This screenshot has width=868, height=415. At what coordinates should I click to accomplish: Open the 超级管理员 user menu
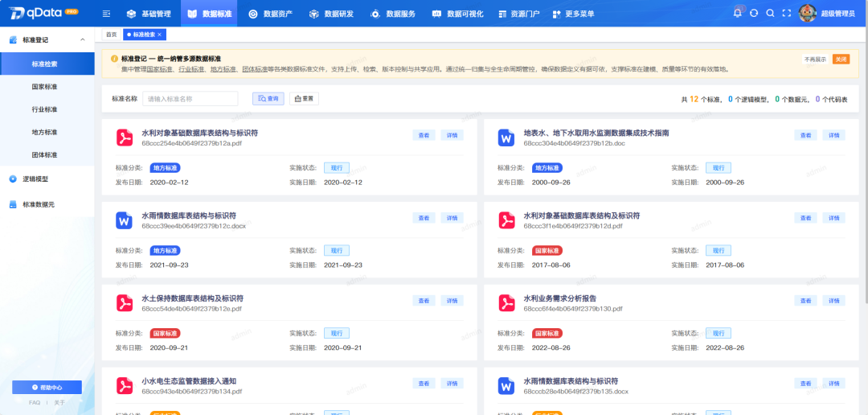click(x=837, y=14)
